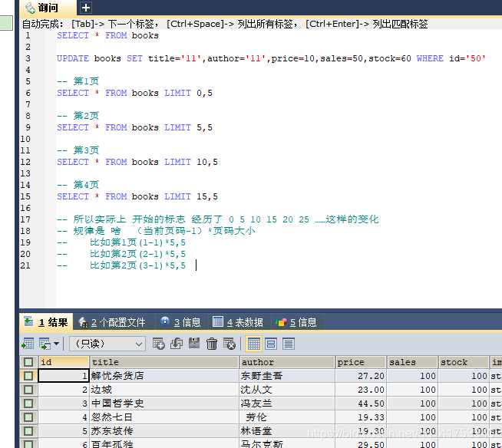Image resolution: width=502 pixels, height=448 pixels.
Task: Click the duplicate row icon
Action: tap(176, 344)
